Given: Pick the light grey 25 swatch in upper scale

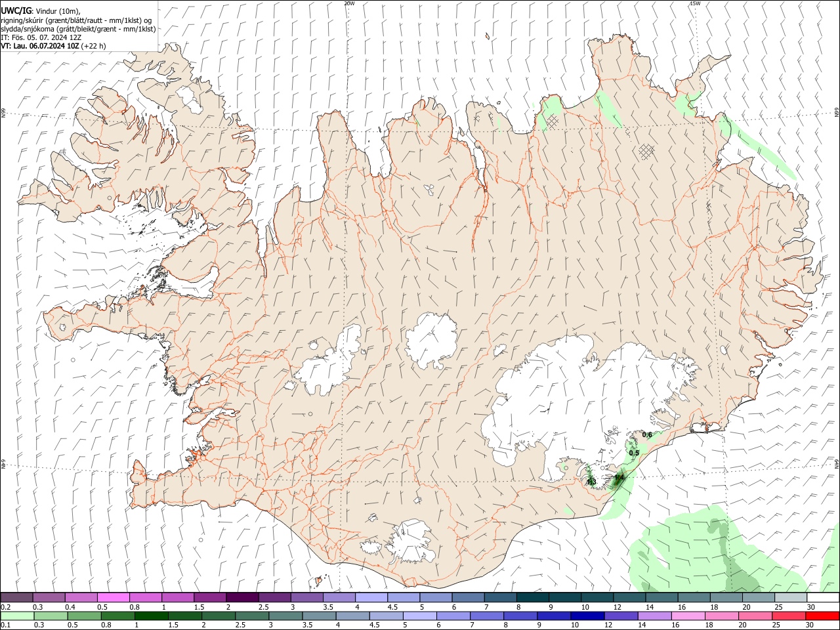Looking at the screenshot, I should click(x=791, y=598).
